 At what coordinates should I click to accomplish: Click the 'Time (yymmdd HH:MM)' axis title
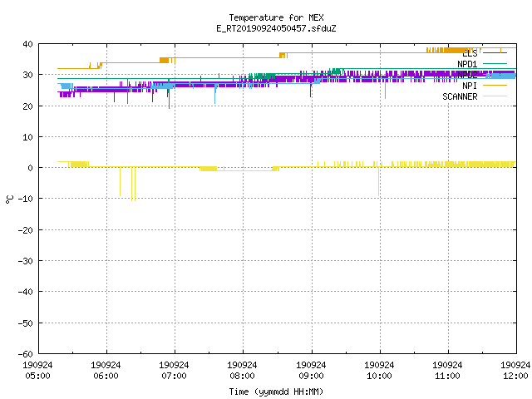(x=276, y=392)
